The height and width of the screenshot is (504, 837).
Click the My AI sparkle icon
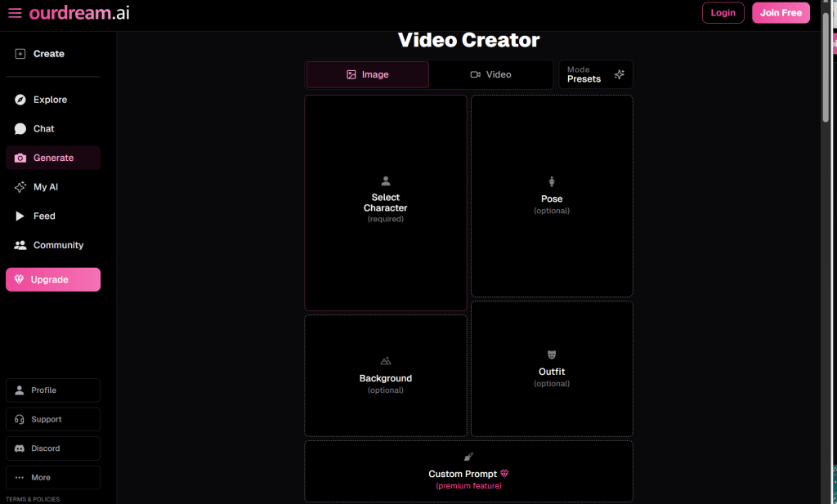tap(20, 187)
